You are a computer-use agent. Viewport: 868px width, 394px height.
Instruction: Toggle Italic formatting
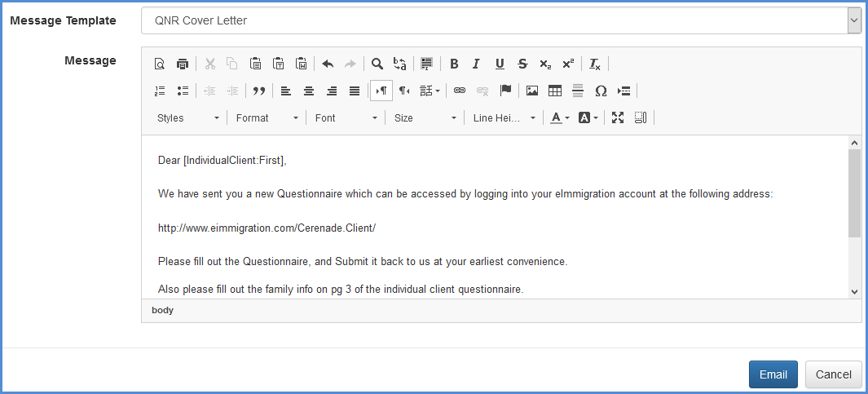477,64
